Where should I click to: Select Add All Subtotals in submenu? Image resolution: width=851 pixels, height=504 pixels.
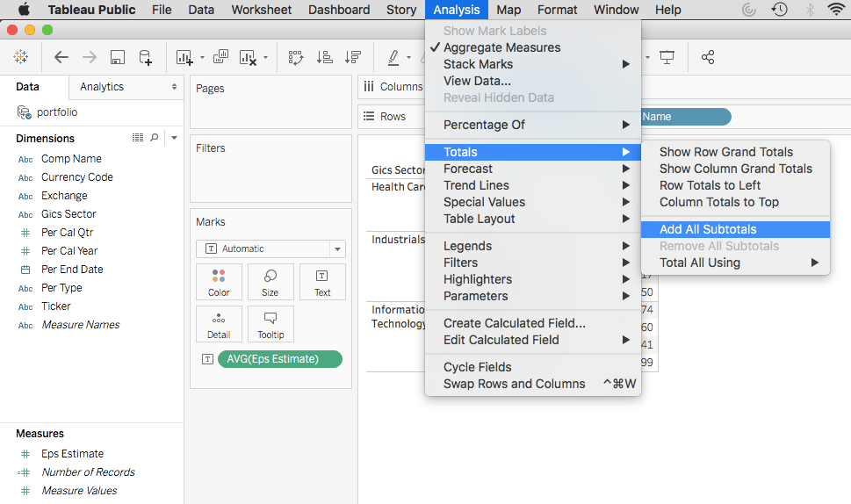[708, 229]
